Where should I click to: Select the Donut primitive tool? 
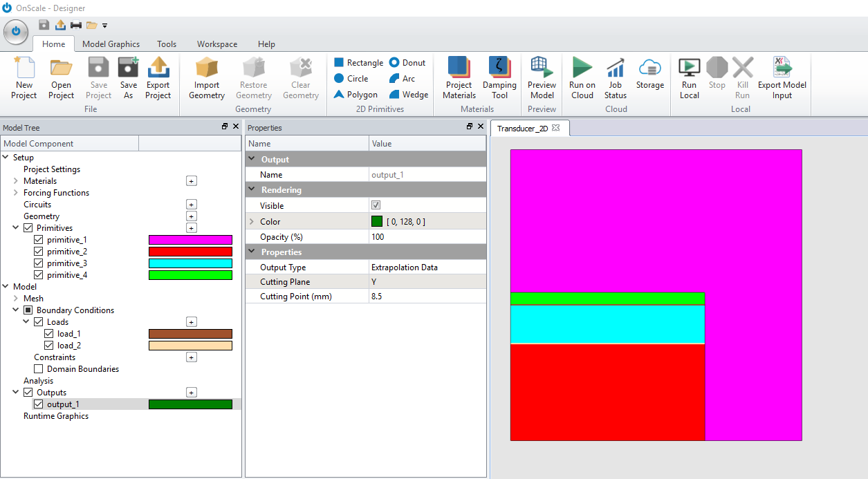pos(407,63)
